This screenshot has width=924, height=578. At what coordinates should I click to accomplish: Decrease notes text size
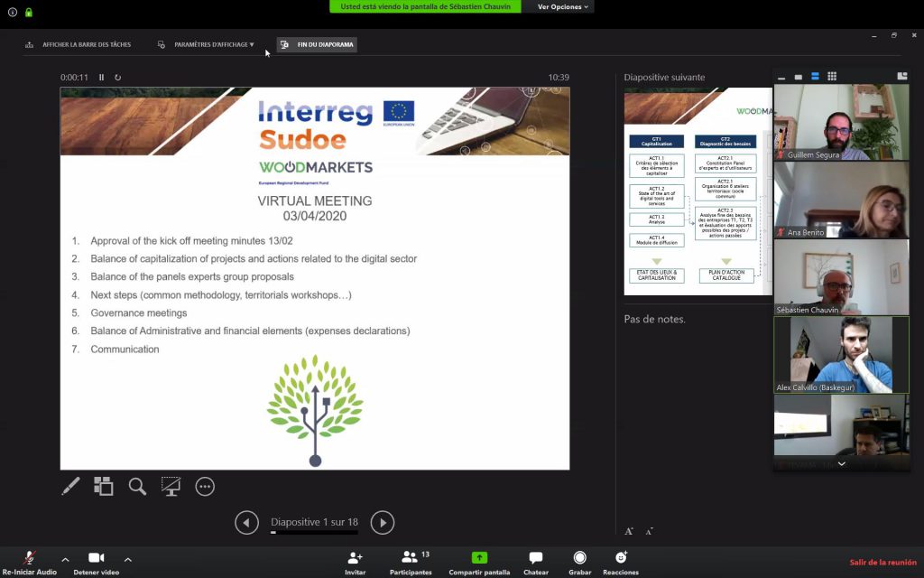(x=649, y=531)
